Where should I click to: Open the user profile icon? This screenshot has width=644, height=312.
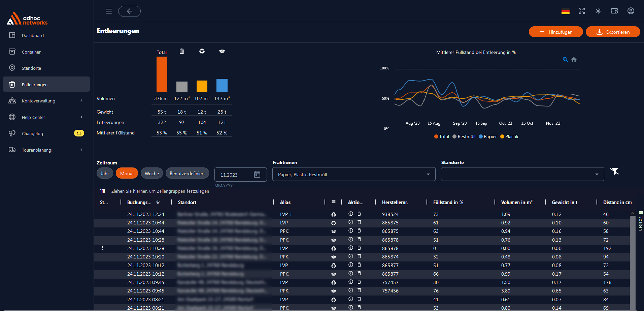(631, 11)
